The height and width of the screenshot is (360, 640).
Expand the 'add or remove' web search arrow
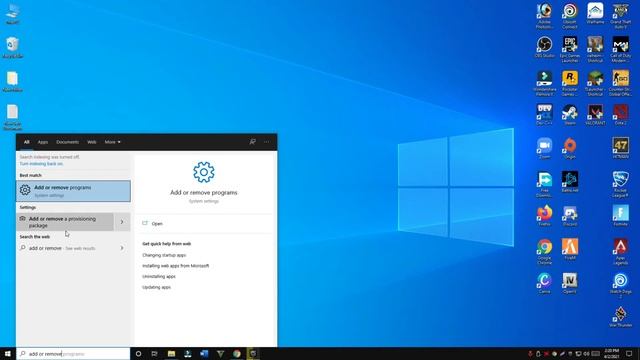(x=122, y=248)
